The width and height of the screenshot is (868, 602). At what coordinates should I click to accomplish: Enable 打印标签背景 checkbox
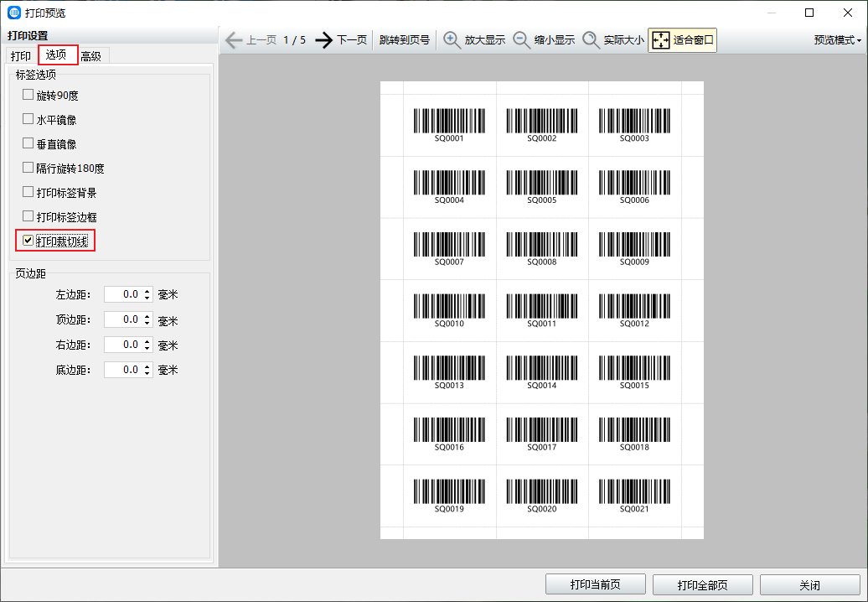28,192
